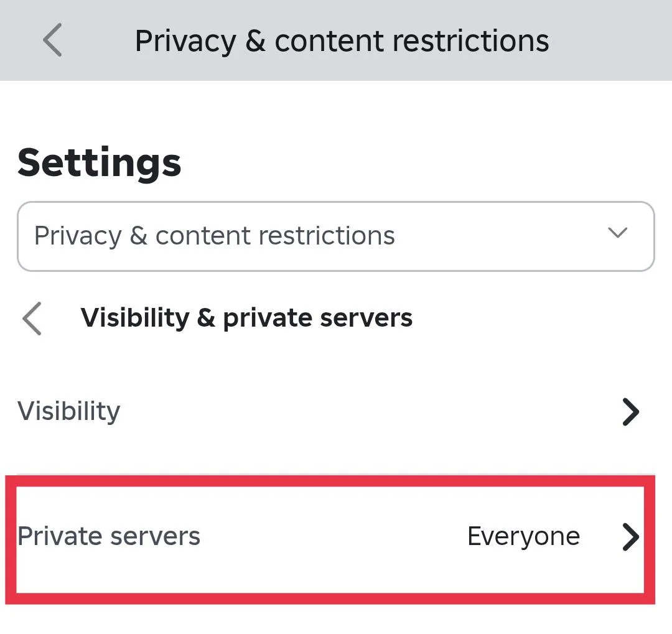Click the back chevron beside Visibility & private servers
The image size is (672, 634).
(31, 319)
